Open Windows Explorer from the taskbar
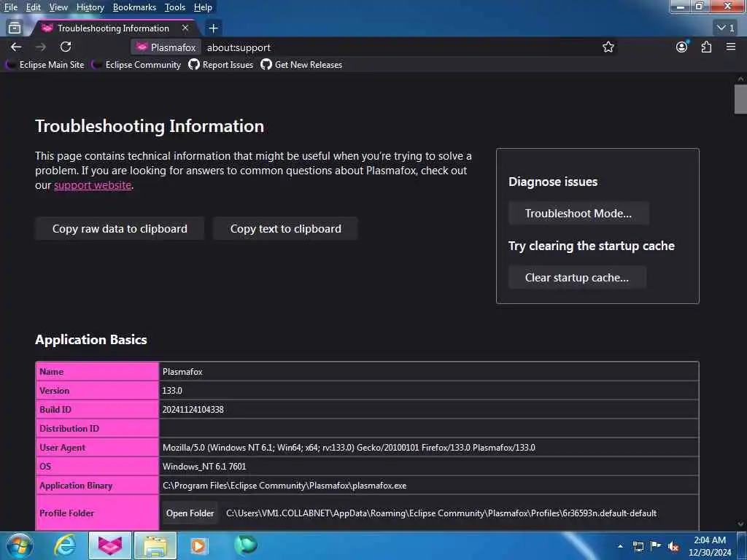 click(156, 545)
